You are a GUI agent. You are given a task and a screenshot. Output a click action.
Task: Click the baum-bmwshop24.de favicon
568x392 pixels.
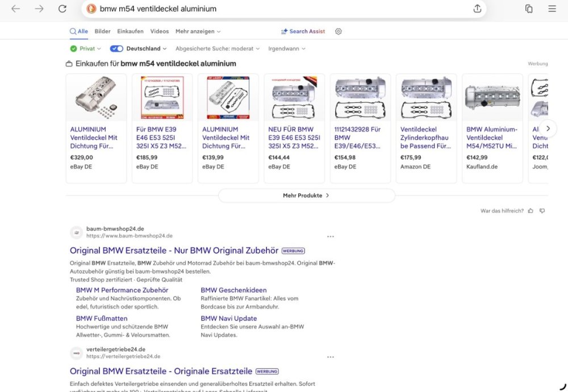[x=77, y=232]
